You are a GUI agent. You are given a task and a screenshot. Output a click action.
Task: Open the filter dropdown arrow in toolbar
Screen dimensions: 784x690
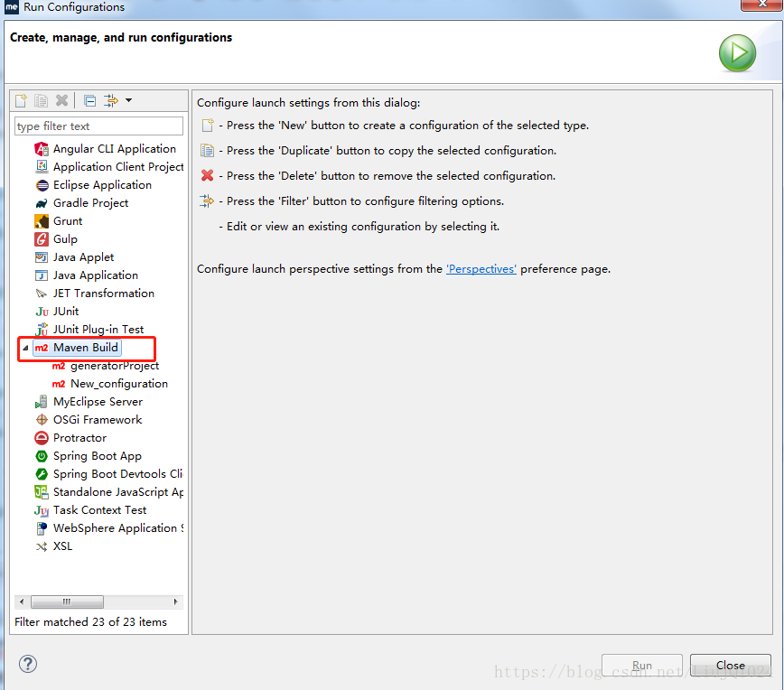coord(128,100)
